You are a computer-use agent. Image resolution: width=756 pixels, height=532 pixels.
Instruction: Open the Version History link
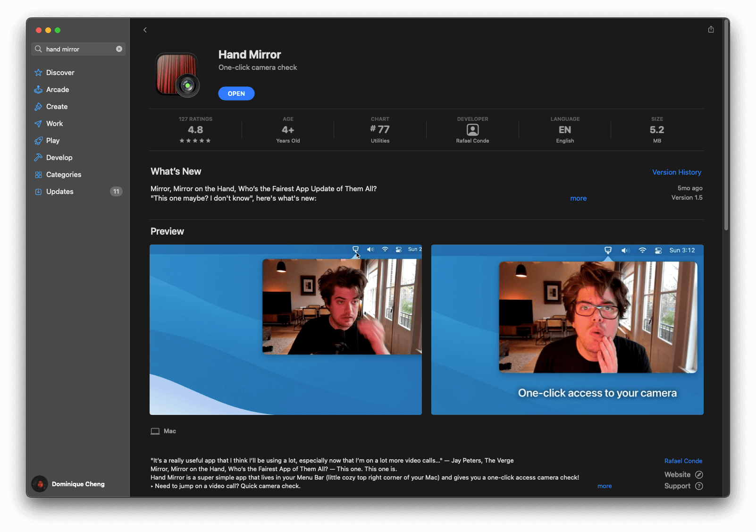[x=676, y=172]
